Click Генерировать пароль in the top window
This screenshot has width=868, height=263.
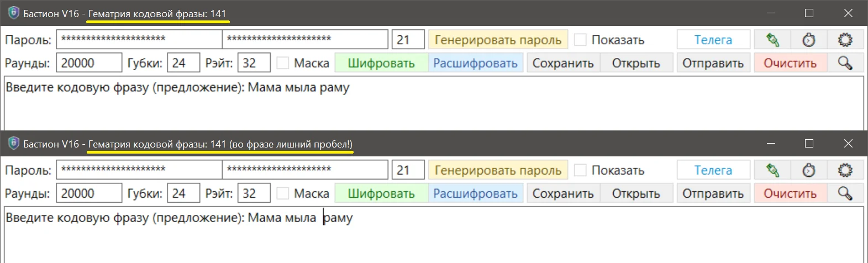(498, 40)
